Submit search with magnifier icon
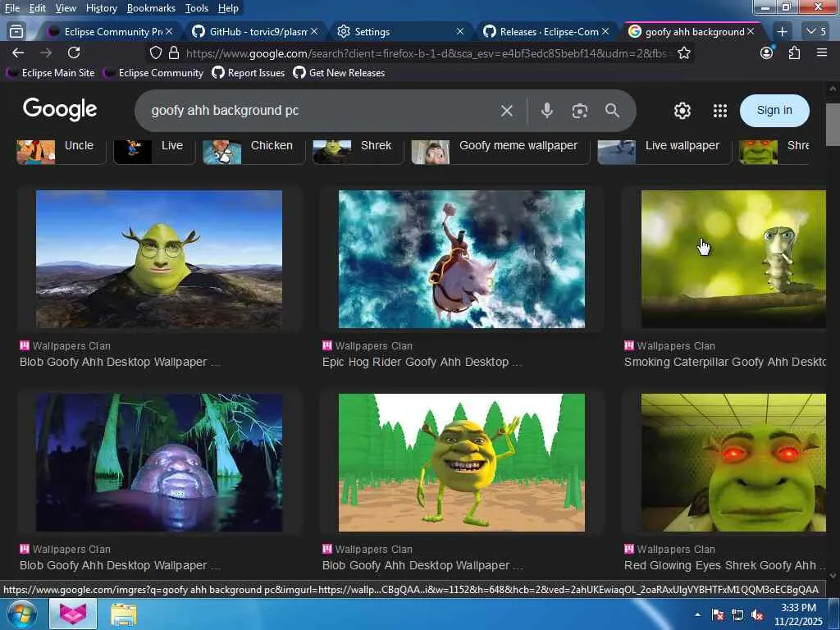Image resolution: width=840 pixels, height=630 pixels. [612, 111]
